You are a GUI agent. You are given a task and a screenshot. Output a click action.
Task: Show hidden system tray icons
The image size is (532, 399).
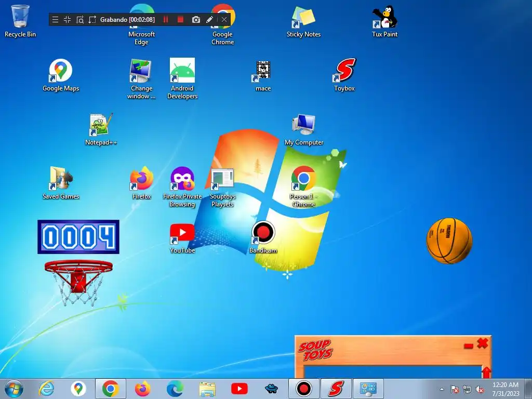click(442, 389)
